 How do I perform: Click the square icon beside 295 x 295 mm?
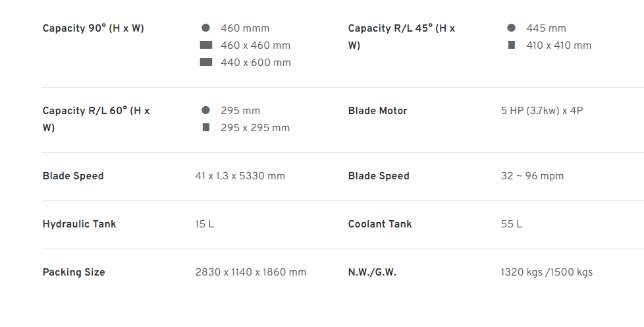(206, 127)
